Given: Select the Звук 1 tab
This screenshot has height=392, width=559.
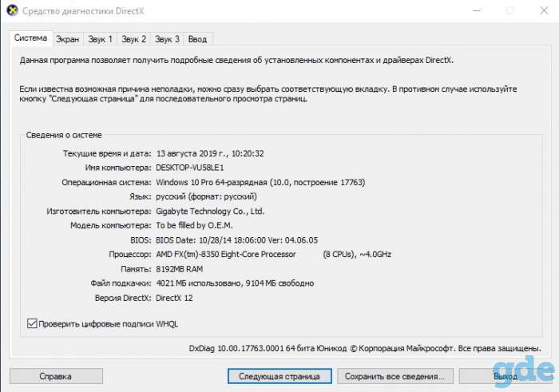Looking at the screenshot, I should coord(100,39).
